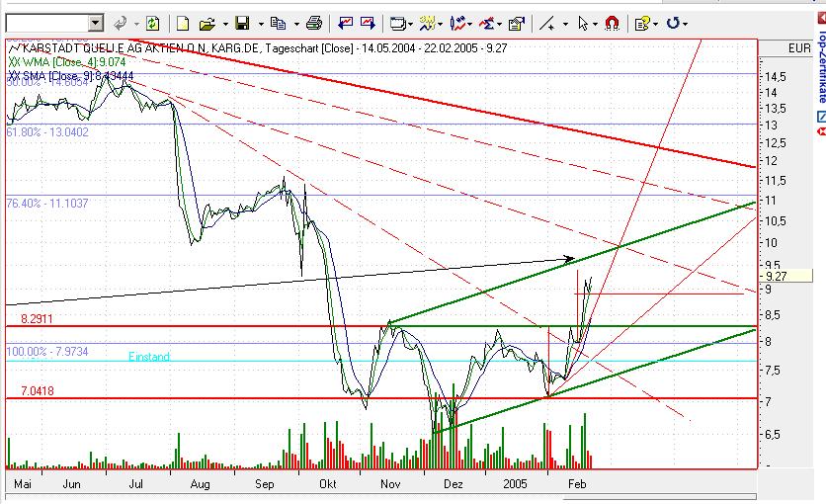Screen dimensions: 826x504
Task: Click the 14,5 value on price axis
Action: click(x=776, y=77)
